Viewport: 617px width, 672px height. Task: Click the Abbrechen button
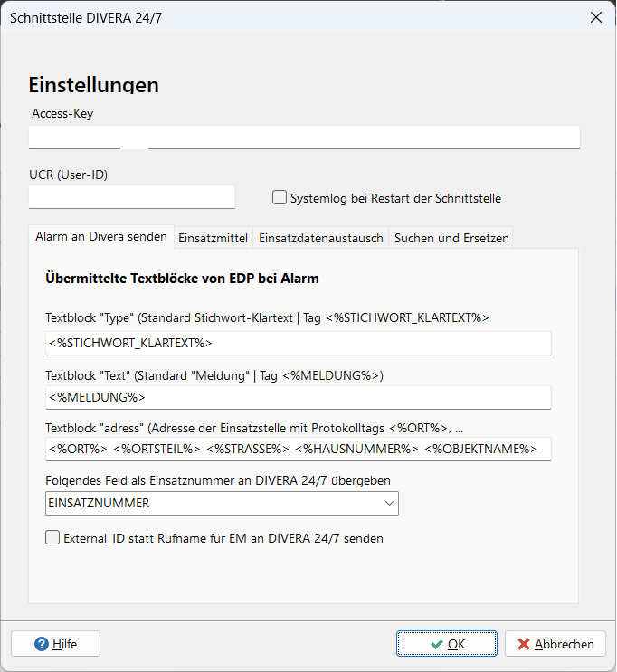(x=555, y=644)
